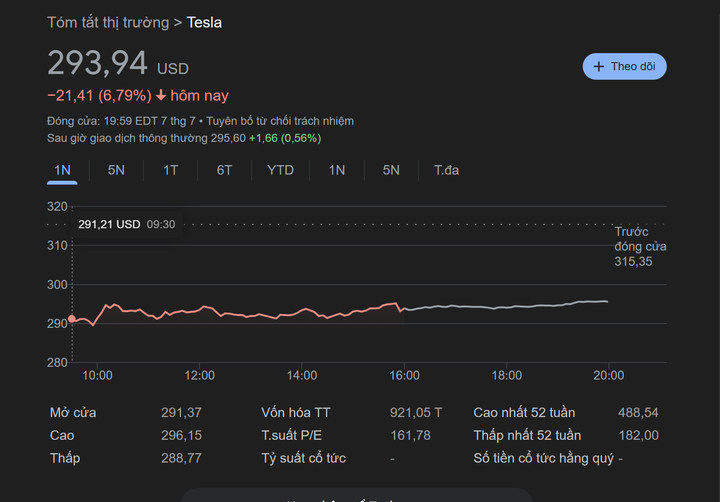
Task: Click the 16:00 time axis label
Action: (404, 376)
